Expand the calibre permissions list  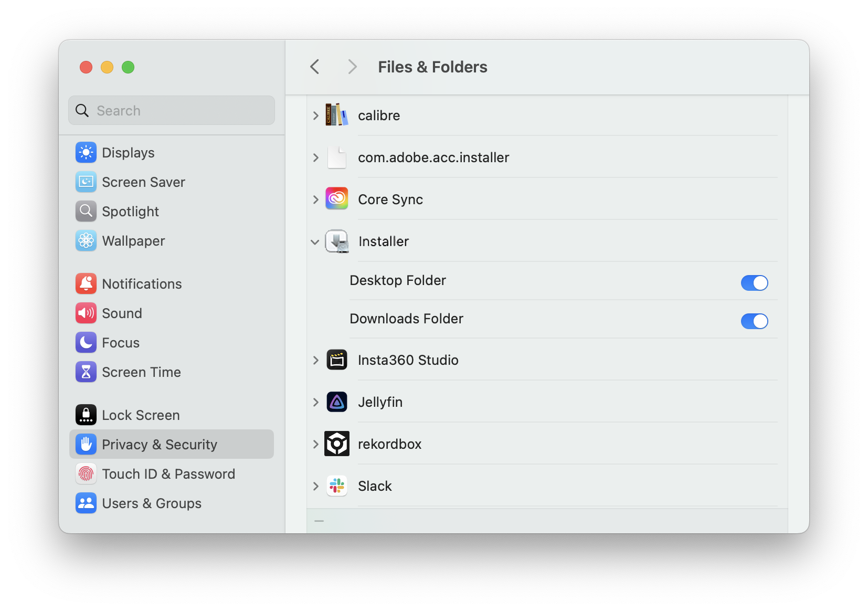pyautogui.click(x=315, y=115)
